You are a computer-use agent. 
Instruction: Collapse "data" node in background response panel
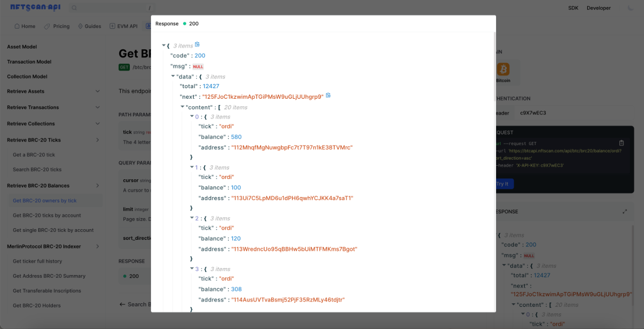coord(504,266)
